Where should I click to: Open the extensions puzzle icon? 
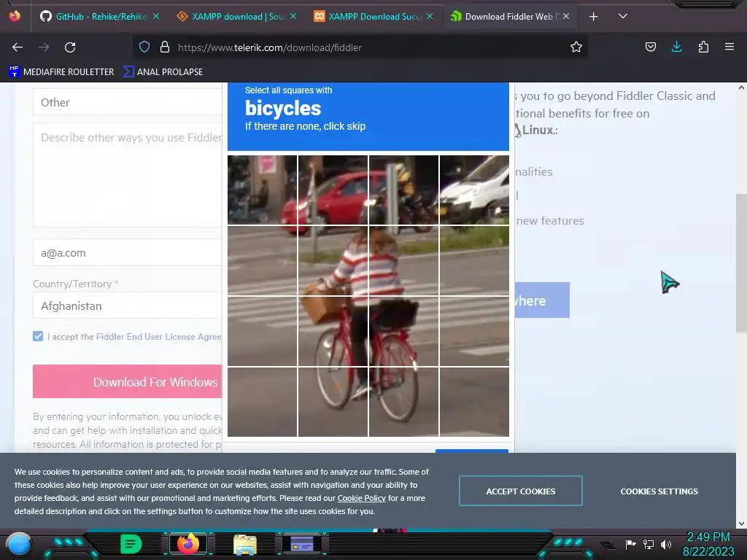click(703, 47)
